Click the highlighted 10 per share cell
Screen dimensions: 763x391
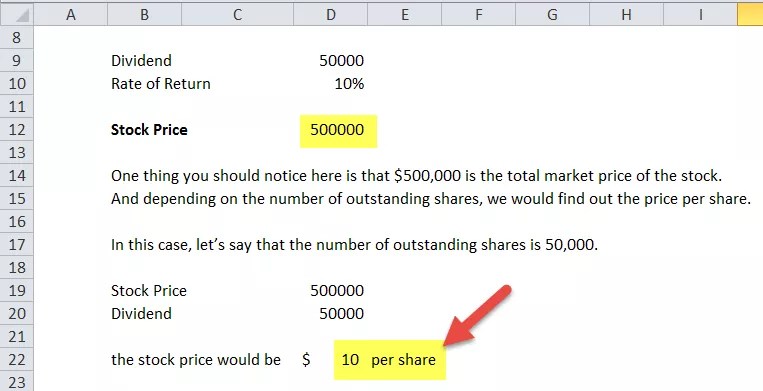pyautogui.click(x=389, y=360)
